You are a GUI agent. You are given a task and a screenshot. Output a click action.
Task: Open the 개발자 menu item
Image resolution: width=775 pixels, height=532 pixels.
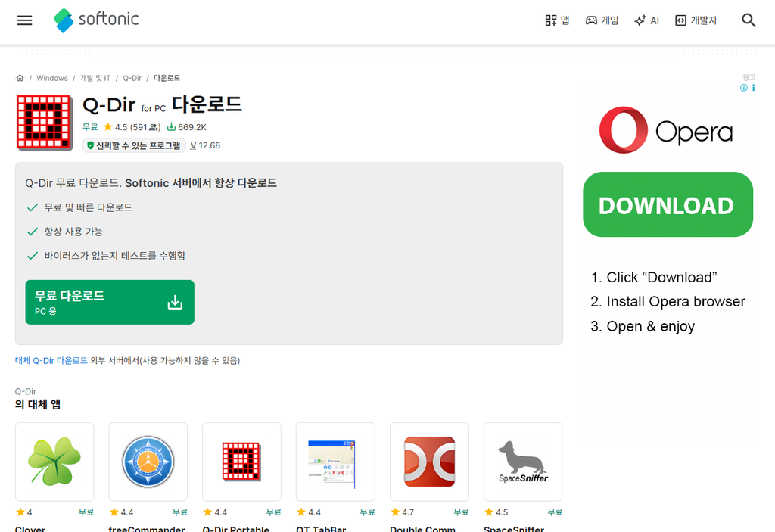pos(696,20)
